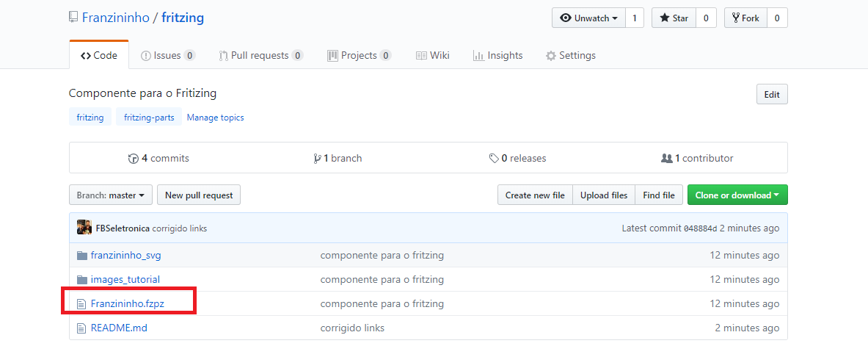Viewport: 868px width, 346px height.
Task: Click the latest commit message corrigido links
Action: (180, 228)
